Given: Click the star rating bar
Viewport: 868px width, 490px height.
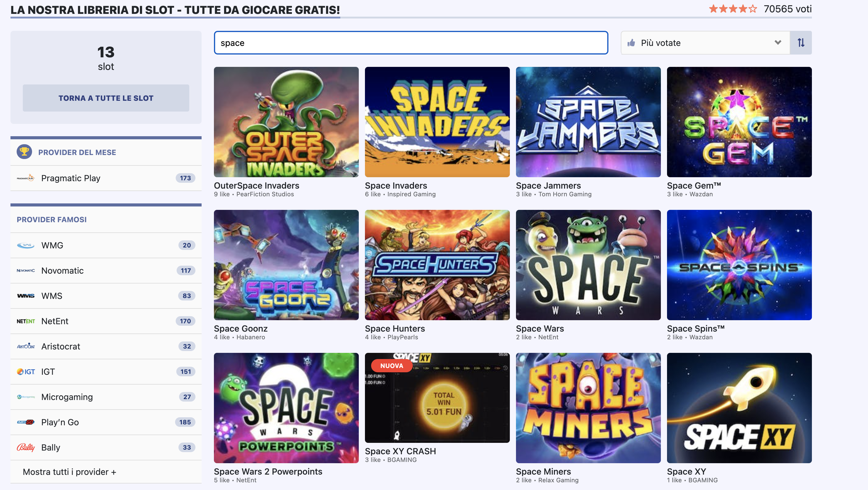Looking at the screenshot, I should click(x=733, y=9).
